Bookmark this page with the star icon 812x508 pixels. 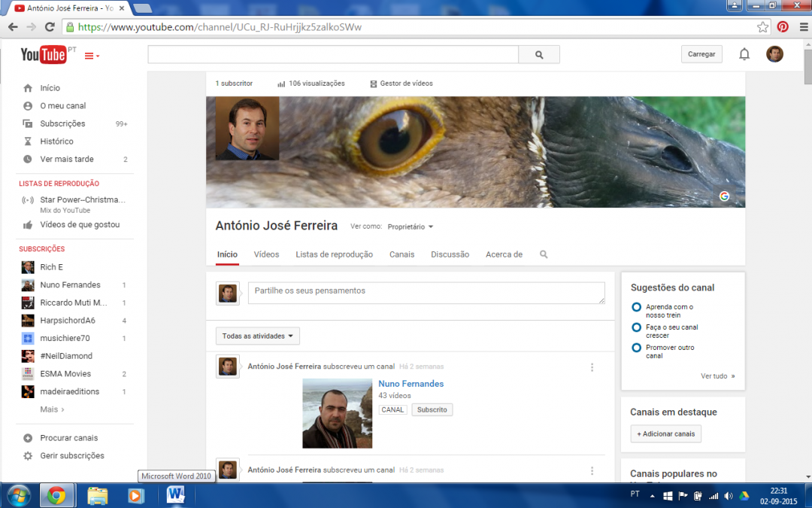pyautogui.click(x=762, y=27)
